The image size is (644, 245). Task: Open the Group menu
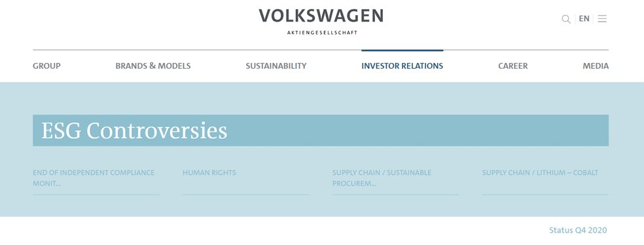coord(47,66)
